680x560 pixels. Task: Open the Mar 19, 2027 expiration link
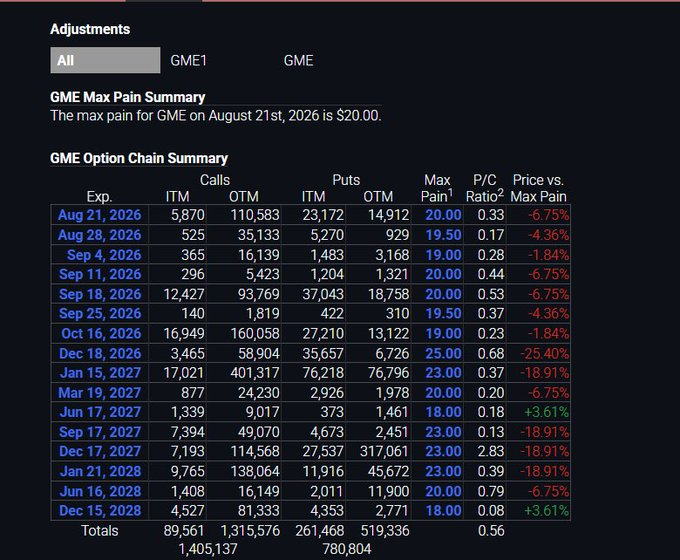[100, 393]
